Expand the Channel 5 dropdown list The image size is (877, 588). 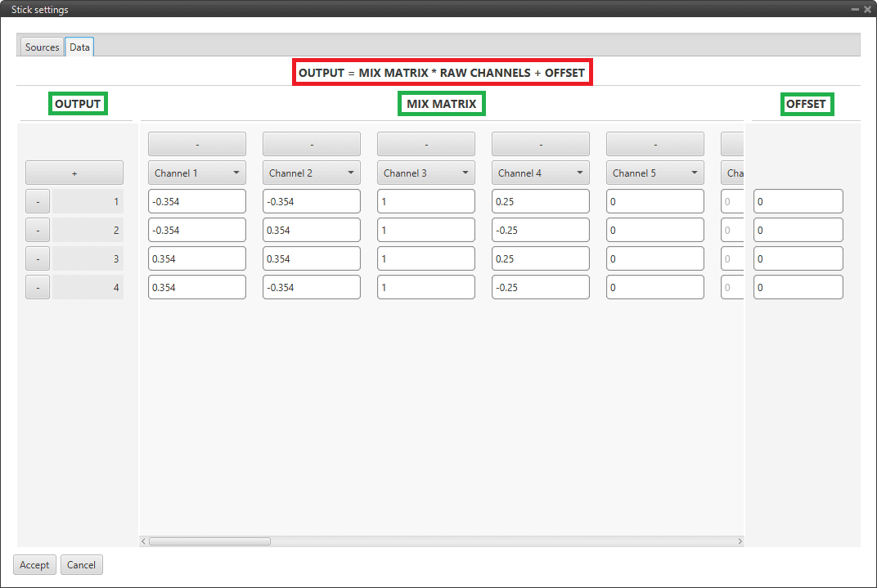pos(654,173)
